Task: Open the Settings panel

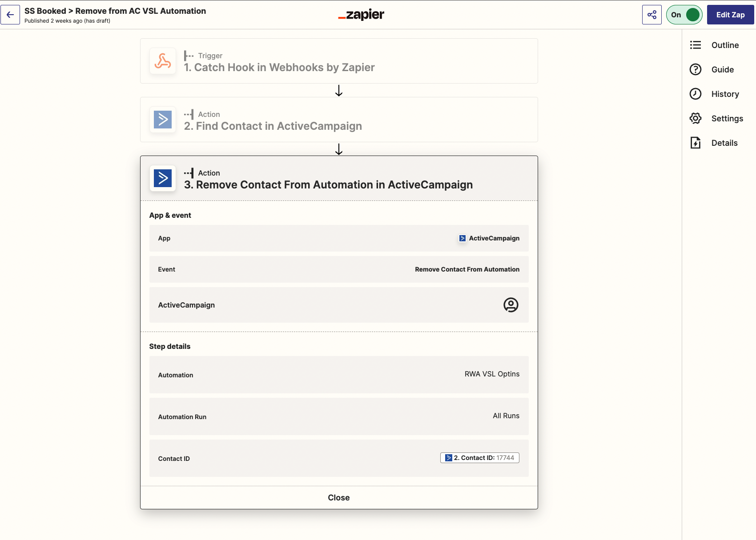Action: tap(727, 118)
